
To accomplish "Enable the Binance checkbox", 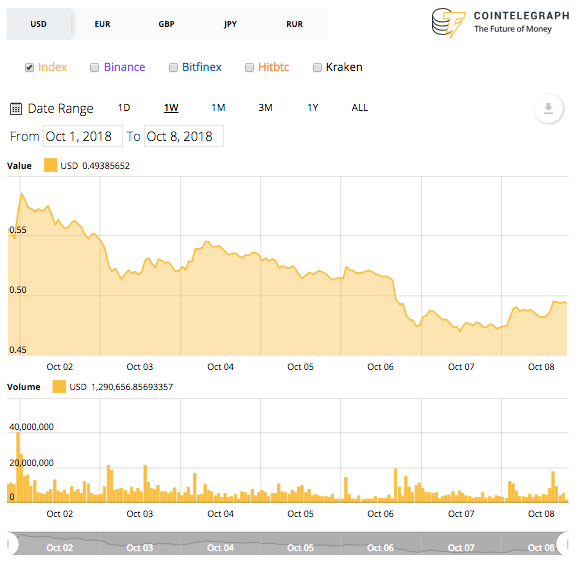I will click(x=94, y=67).
